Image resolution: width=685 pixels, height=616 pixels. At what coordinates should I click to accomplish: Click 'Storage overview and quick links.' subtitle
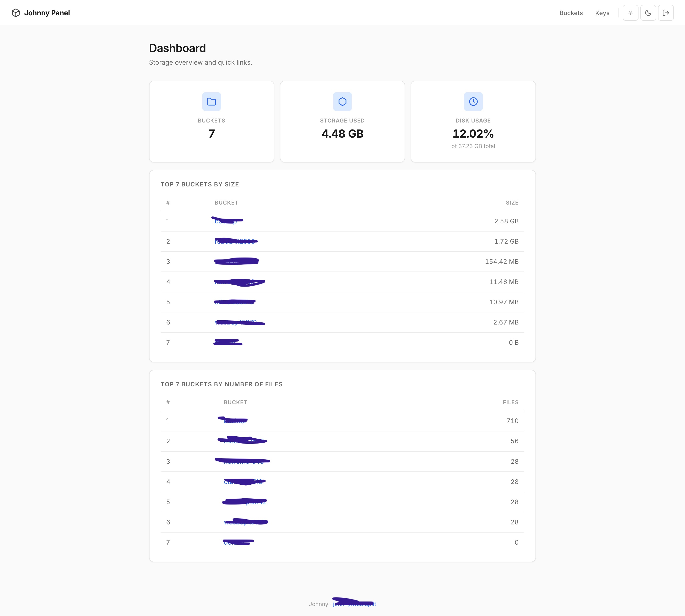coord(200,62)
